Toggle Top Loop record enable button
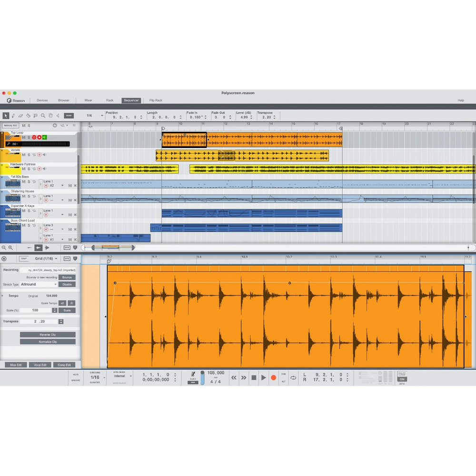 coord(40,138)
